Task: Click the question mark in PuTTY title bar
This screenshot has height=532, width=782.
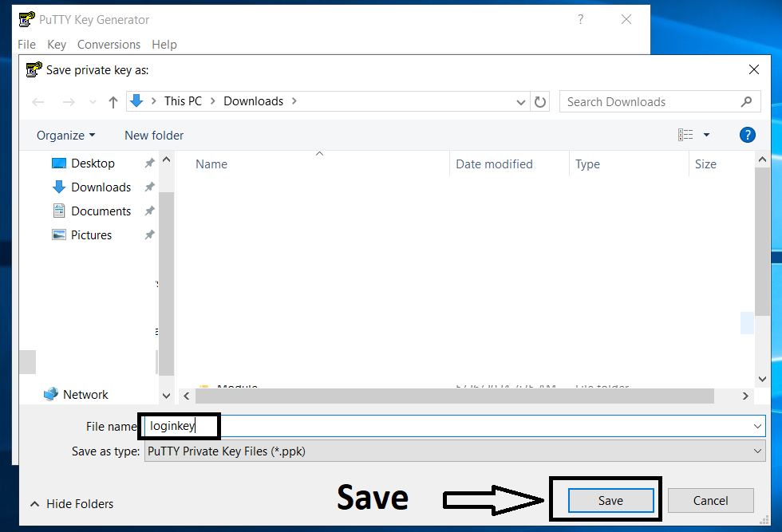Action: [x=581, y=19]
